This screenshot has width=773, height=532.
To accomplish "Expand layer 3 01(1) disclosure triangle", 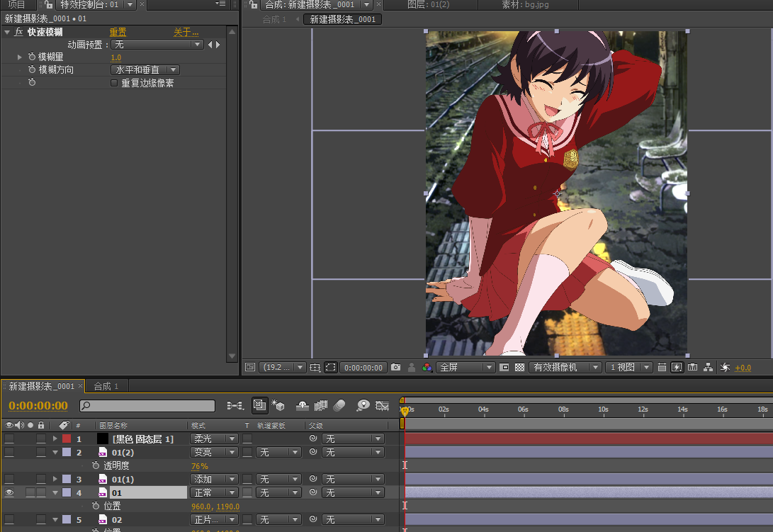I will tap(55, 479).
